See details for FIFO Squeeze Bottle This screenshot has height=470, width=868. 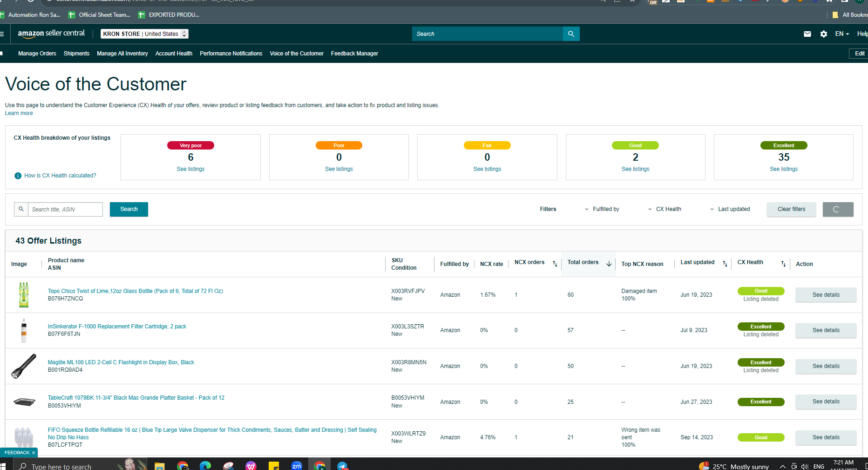click(x=826, y=437)
